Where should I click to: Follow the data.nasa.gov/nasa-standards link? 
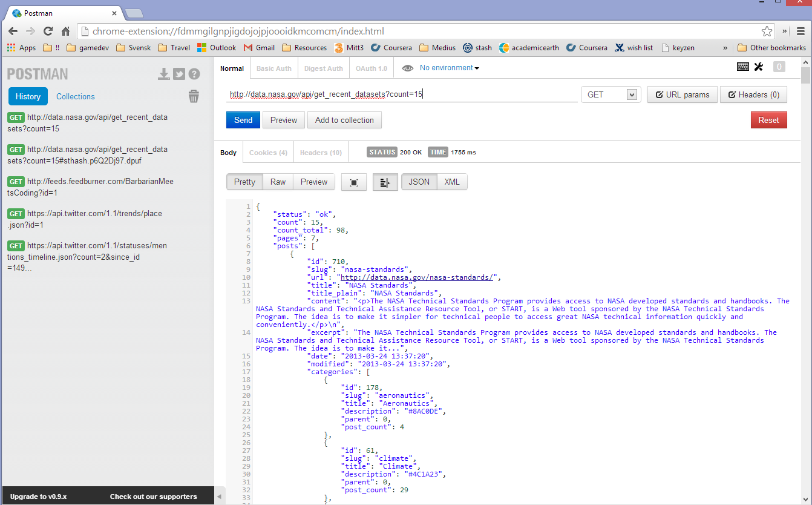417,277
